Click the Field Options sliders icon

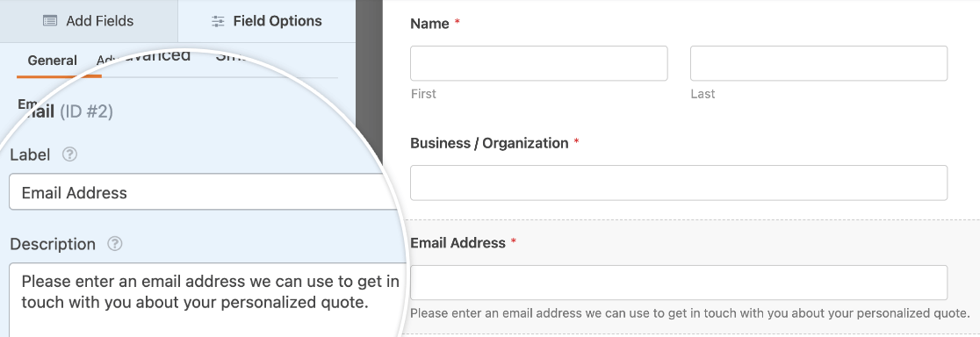click(x=218, y=21)
